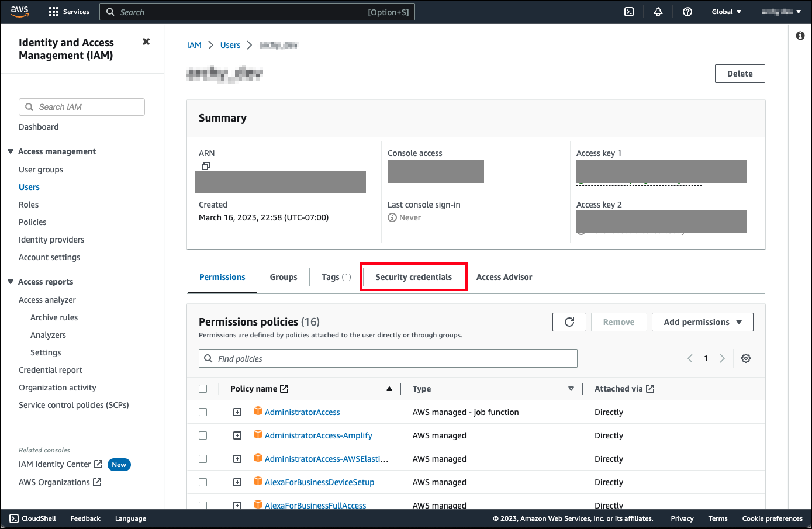Image resolution: width=812 pixels, height=529 pixels.
Task: Click the top Search services field
Action: coord(257,12)
